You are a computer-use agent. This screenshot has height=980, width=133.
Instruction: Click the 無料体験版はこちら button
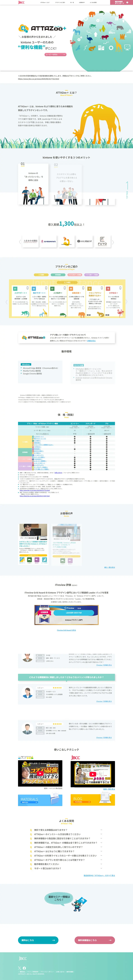[x=94, y=940]
